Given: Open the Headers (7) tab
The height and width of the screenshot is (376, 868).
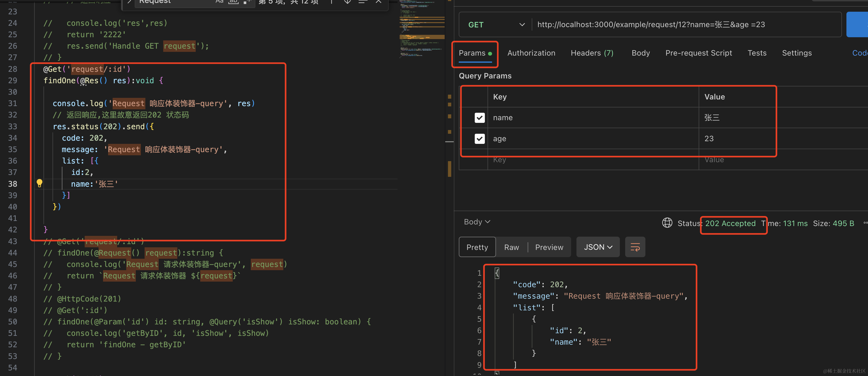Looking at the screenshot, I should tap(592, 53).
